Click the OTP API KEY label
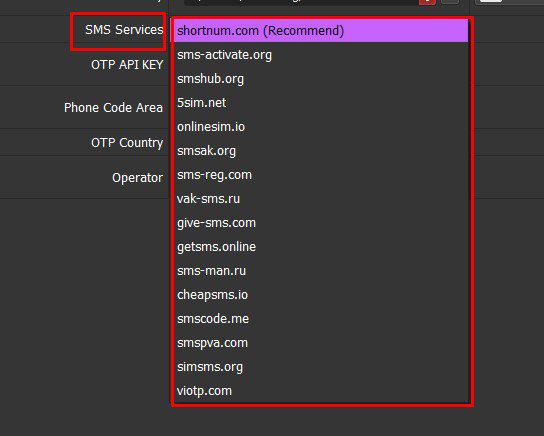 pyautogui.click(x=127, y=65)
